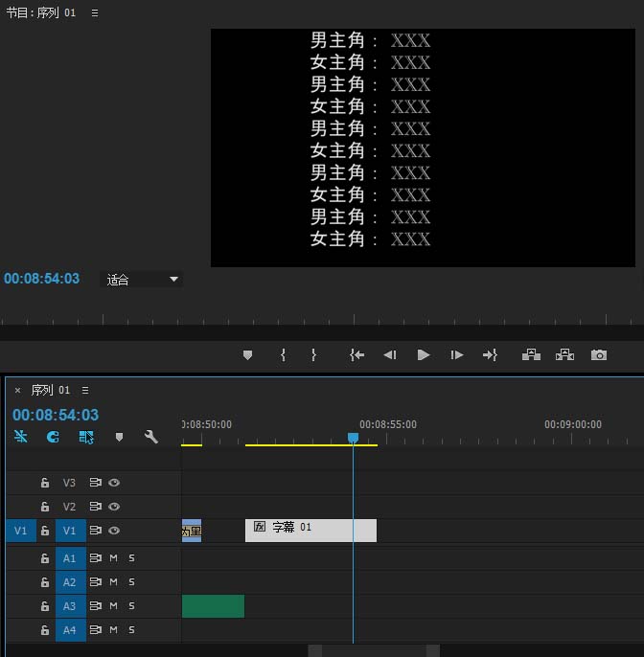Viewport: 644px width, 657px height.
Task: Go to Out point
Action: [x=490, y=355]
